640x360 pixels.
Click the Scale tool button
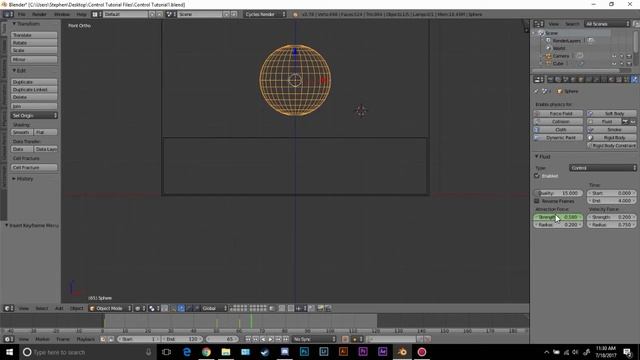pos(34,51)
